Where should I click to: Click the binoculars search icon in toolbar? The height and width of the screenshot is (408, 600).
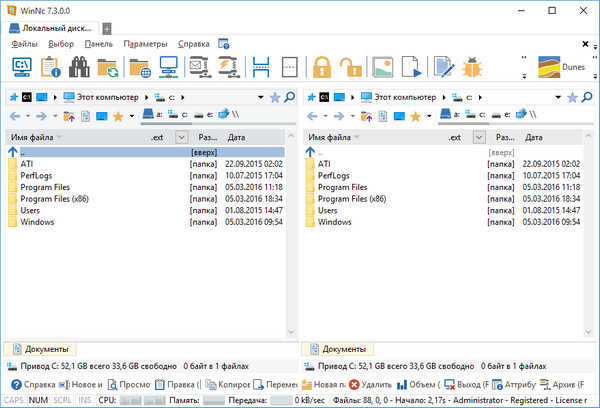click(x=79, y=68)
